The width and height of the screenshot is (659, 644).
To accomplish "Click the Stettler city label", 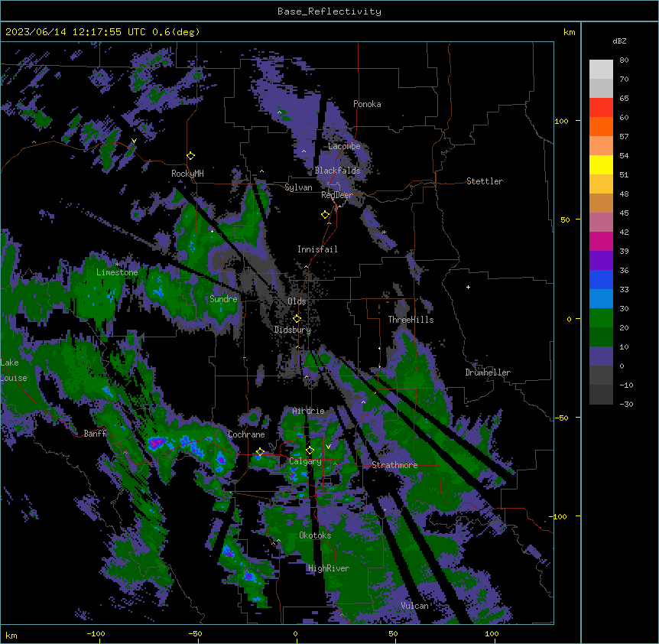I will click(485, 181).
